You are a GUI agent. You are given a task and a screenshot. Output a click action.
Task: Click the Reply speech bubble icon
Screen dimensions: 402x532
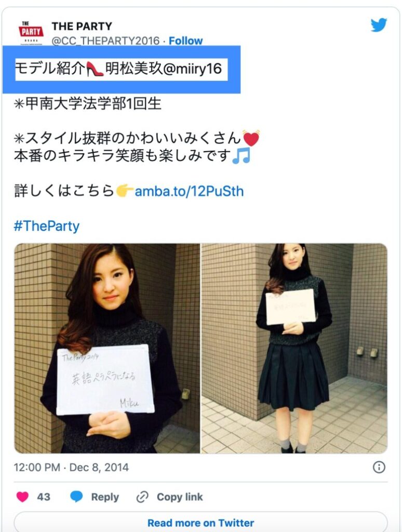coord(76,497)
